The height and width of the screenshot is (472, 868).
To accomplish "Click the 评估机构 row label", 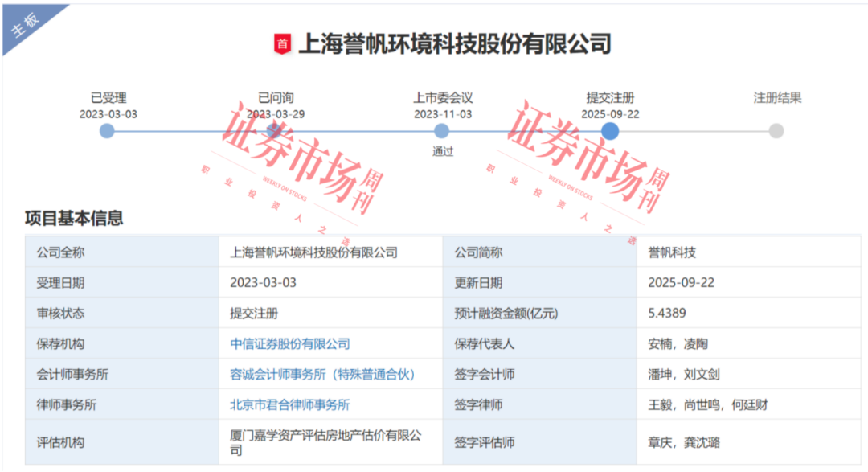I will tap(60, 442).
